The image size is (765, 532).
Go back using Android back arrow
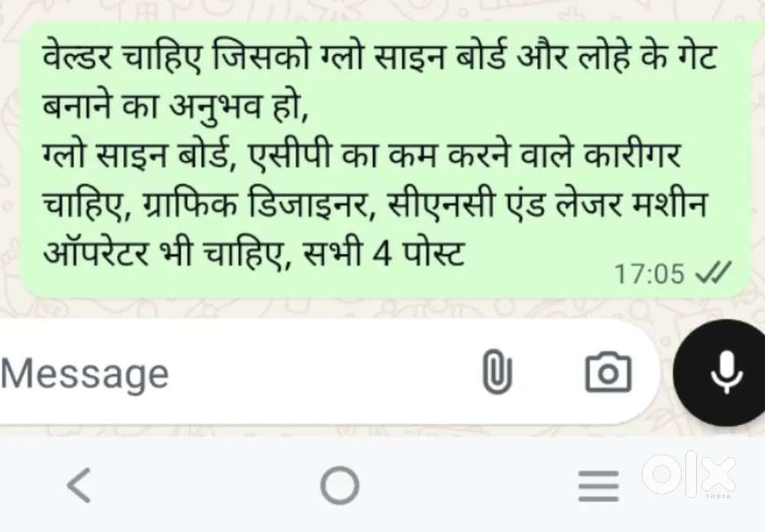(79, 485)
